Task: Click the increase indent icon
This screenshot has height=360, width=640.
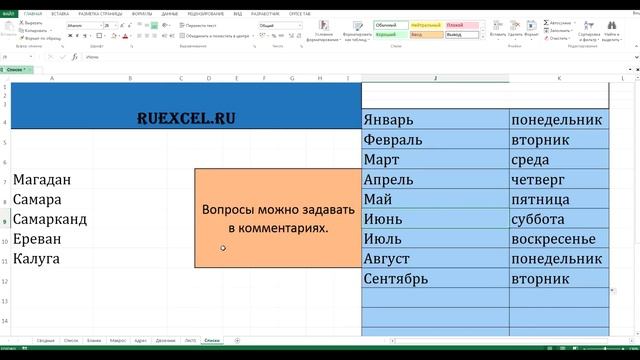Action: click(171, 36)
